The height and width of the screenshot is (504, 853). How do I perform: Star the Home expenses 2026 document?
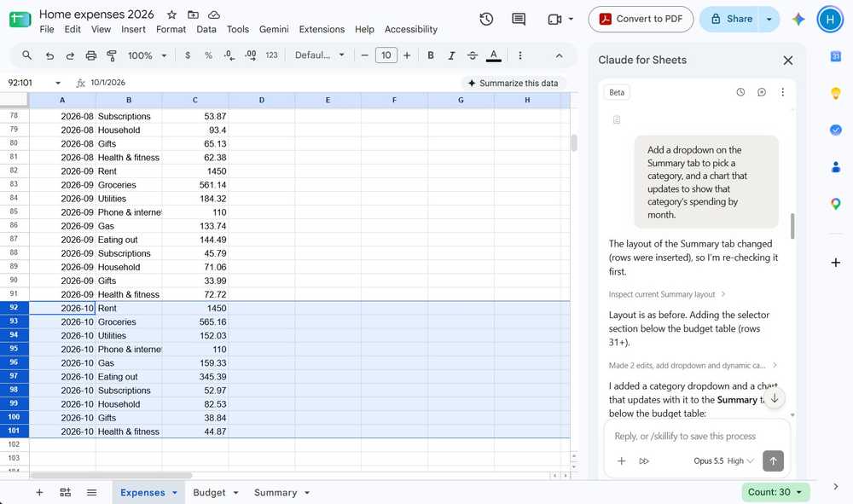[172, 14]
